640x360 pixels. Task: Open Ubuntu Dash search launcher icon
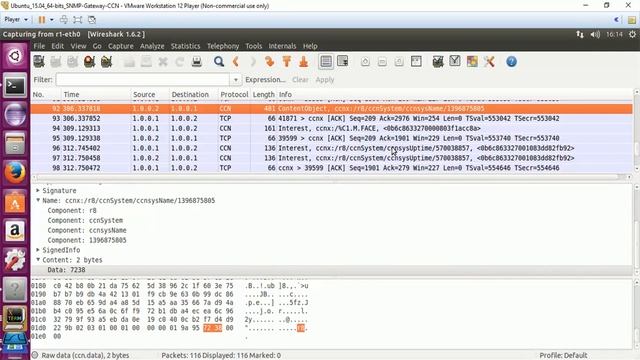tap(15, 56)
